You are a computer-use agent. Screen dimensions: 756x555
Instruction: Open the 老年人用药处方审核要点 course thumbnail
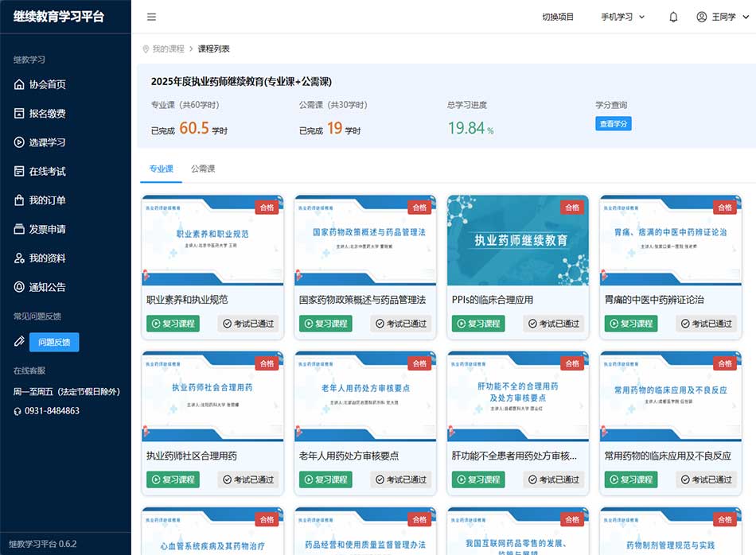click(x=365, y=398)
